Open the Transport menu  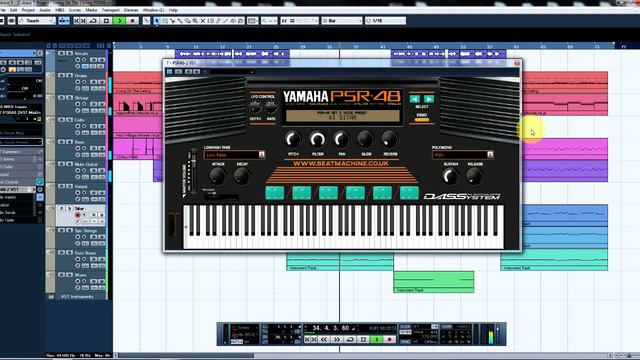click(x=110, y=10)
